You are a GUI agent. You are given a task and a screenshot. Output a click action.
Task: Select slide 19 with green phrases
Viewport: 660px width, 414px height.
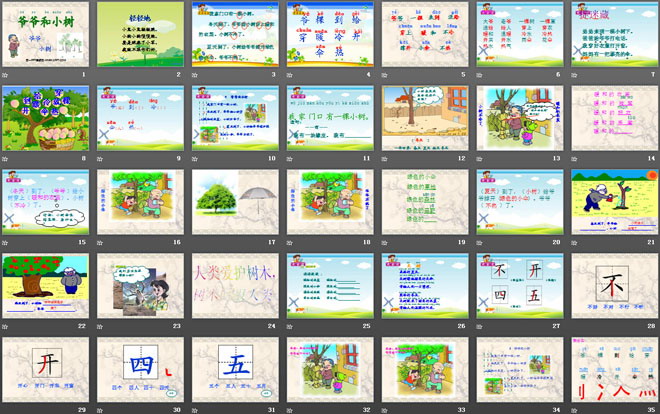(425, 202)
